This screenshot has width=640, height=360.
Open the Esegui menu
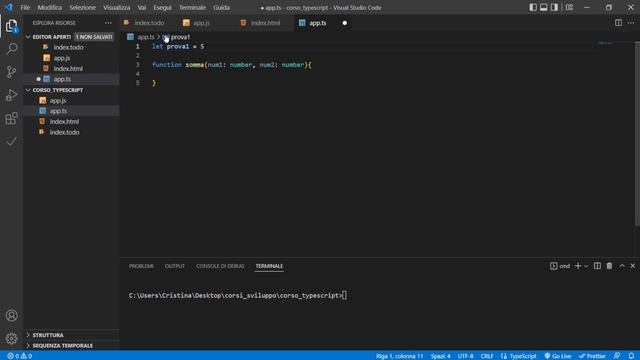(x=162, y=7)
